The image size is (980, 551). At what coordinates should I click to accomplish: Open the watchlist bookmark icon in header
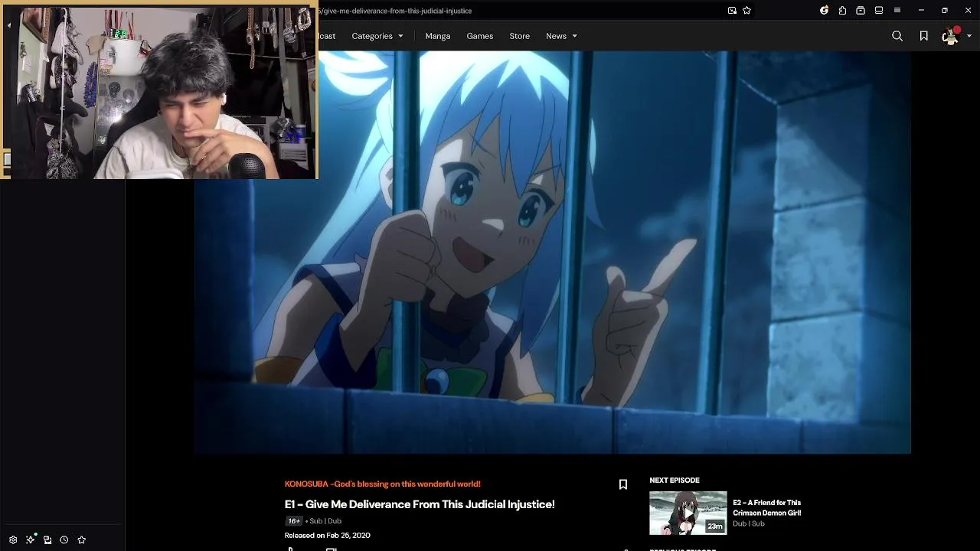tap(924, 36)
